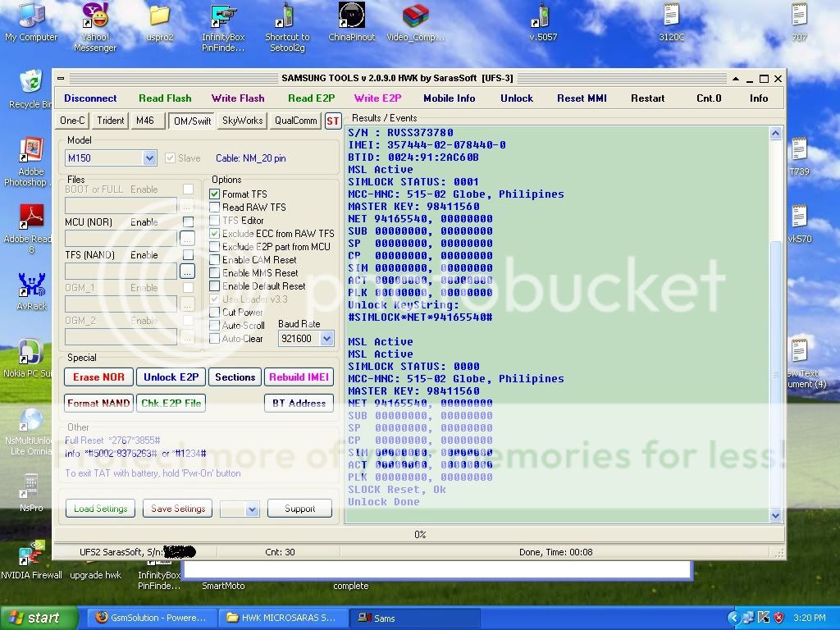Screen dimensions: 840x630
Task: Click the MCU (NOR) file path field
Action: coord(121,239)
